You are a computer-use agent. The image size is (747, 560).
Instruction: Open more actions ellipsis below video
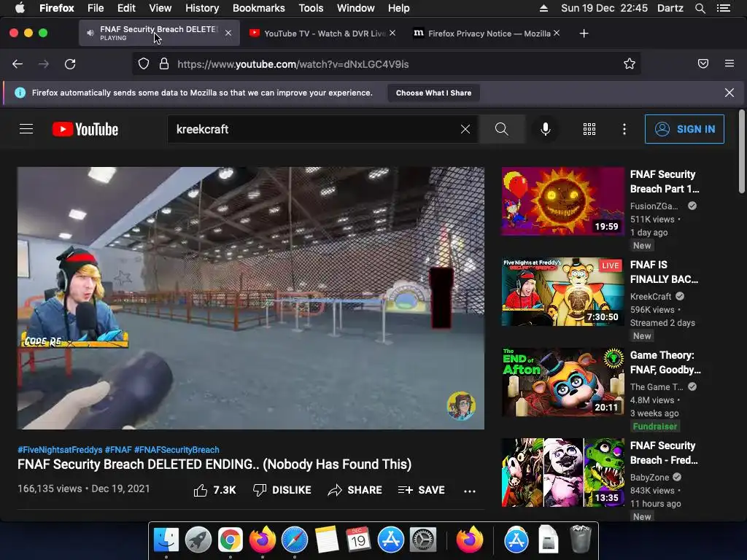coord(470,491)
